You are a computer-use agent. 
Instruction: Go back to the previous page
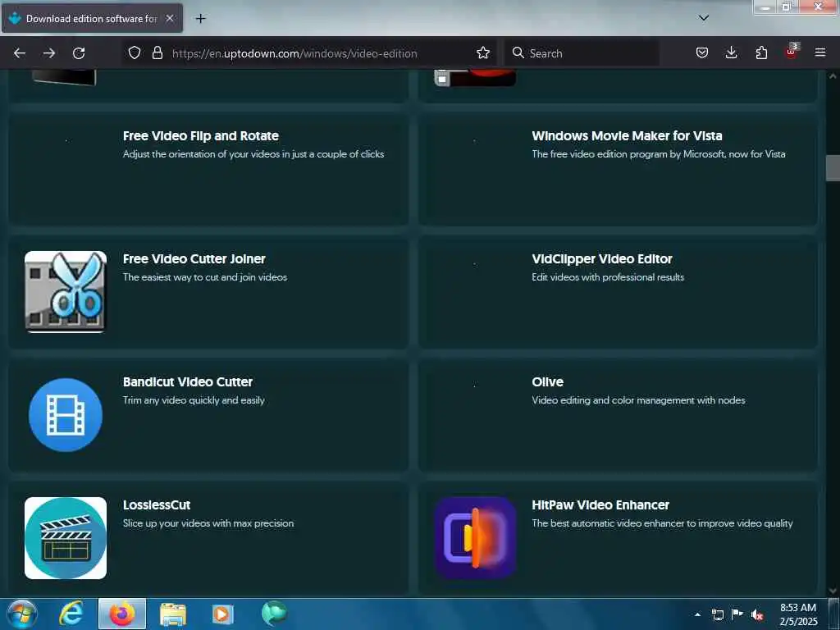[20, 53]
